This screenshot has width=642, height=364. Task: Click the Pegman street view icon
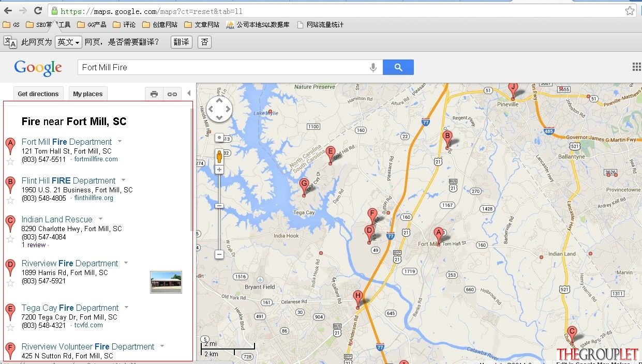pyautogui.click(x=219, y=156)
